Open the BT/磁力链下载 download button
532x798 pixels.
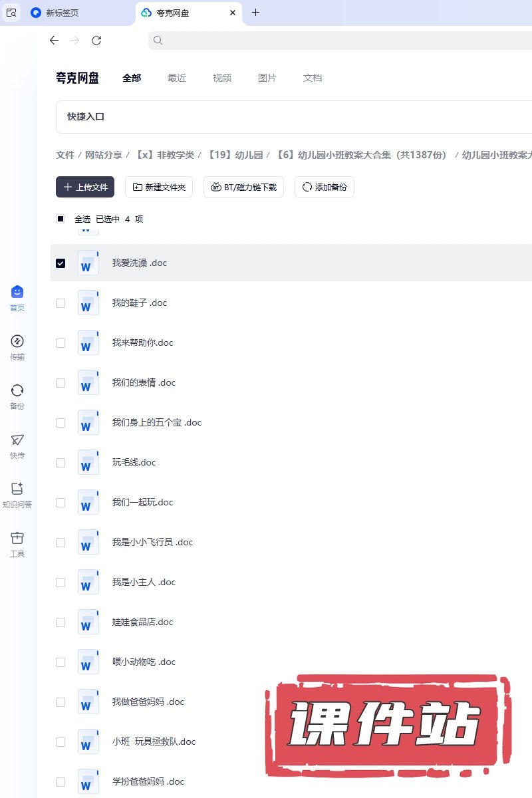coord(243,188)
